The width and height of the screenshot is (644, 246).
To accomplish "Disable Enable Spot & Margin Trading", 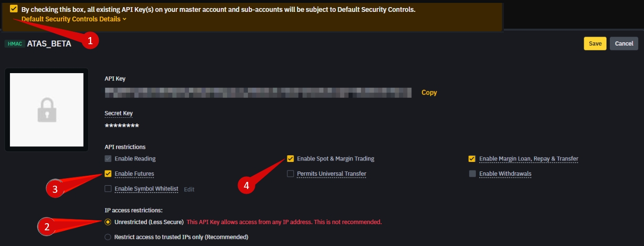I will point(291,159).
